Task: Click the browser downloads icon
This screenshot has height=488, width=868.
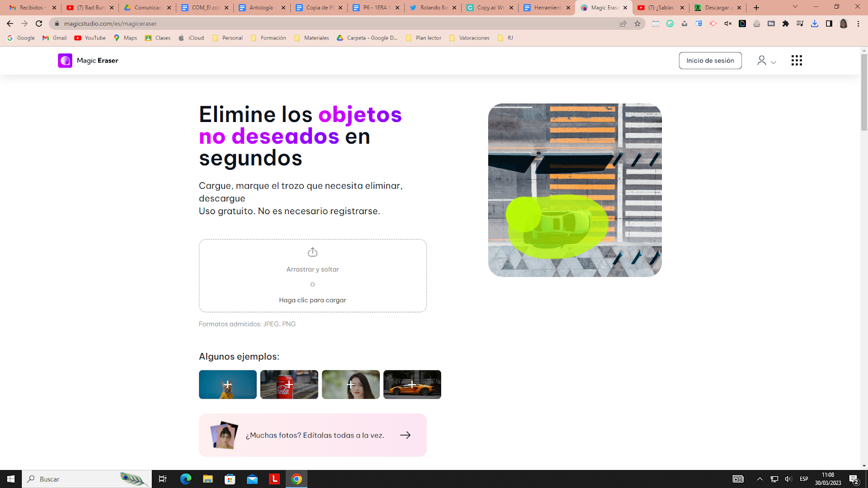Action: pyautogui.click(x=814, y=24)
